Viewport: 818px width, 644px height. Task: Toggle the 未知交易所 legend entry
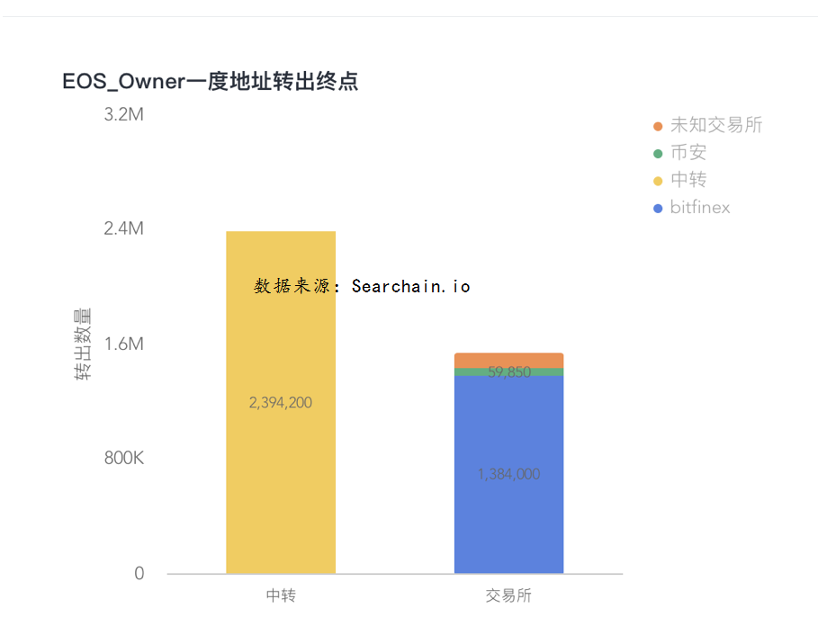[x=708, y=125]
